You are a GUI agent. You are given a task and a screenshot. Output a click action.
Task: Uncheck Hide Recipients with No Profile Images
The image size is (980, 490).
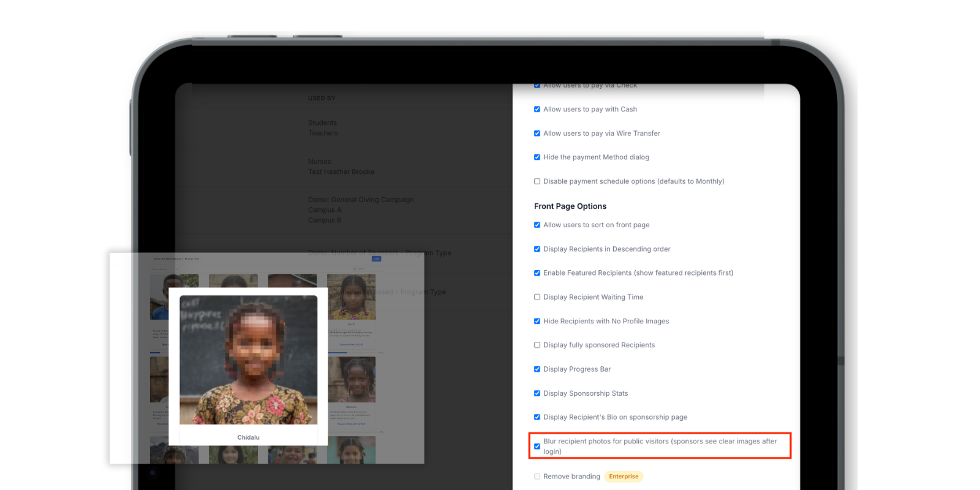[537, 322]
